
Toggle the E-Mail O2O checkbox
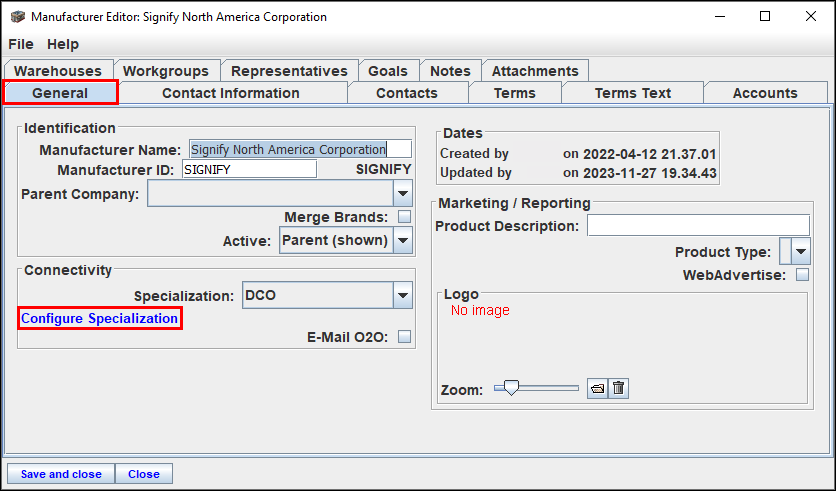pyautogui.click(x=405, y=337)
